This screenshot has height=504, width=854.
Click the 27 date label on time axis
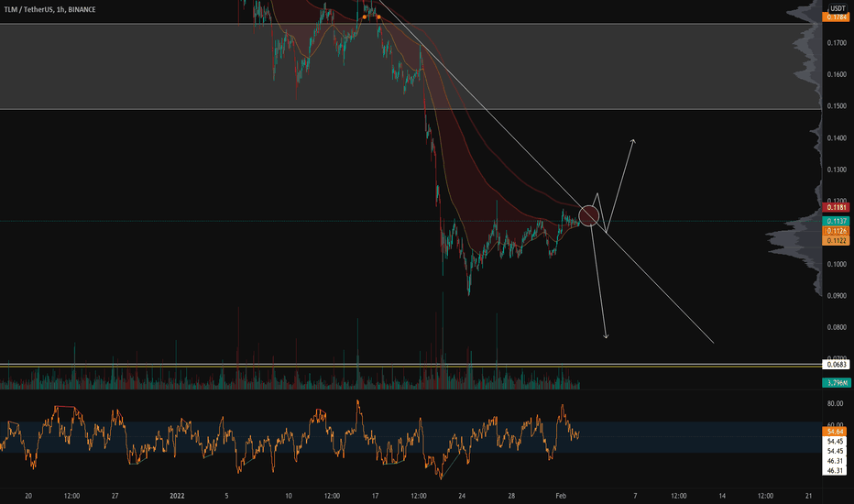(115, 496)
